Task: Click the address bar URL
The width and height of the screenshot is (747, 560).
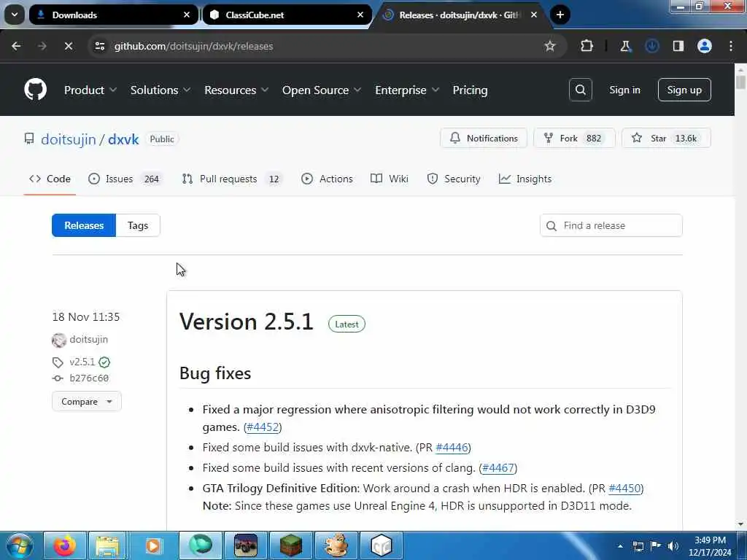Action: (193, 46)
